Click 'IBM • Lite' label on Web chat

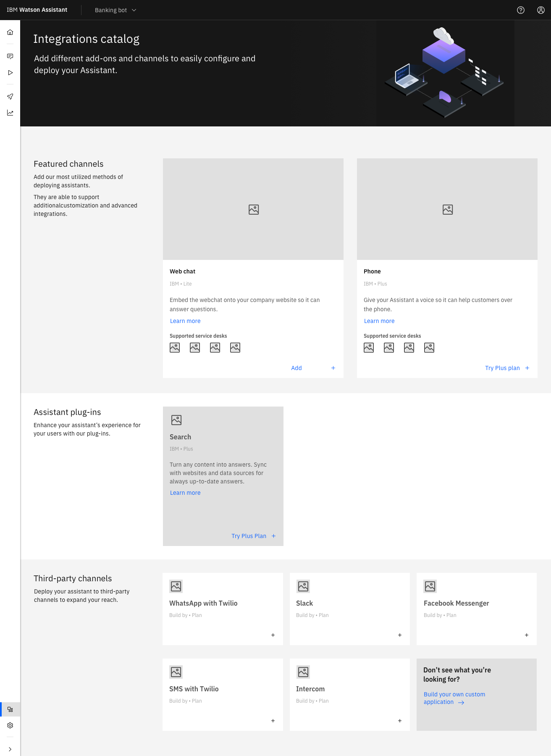181,284
